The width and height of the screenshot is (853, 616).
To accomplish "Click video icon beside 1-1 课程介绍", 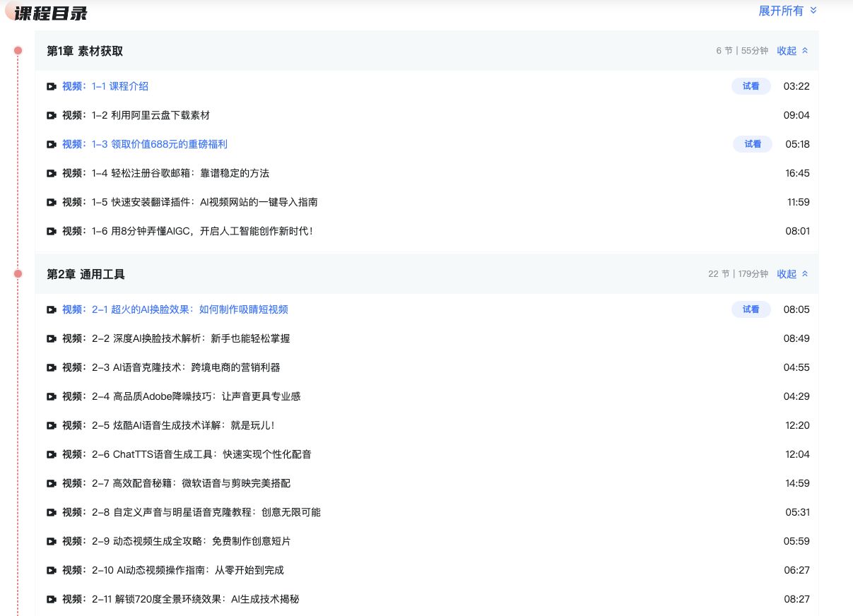I will tap(52, 86).
